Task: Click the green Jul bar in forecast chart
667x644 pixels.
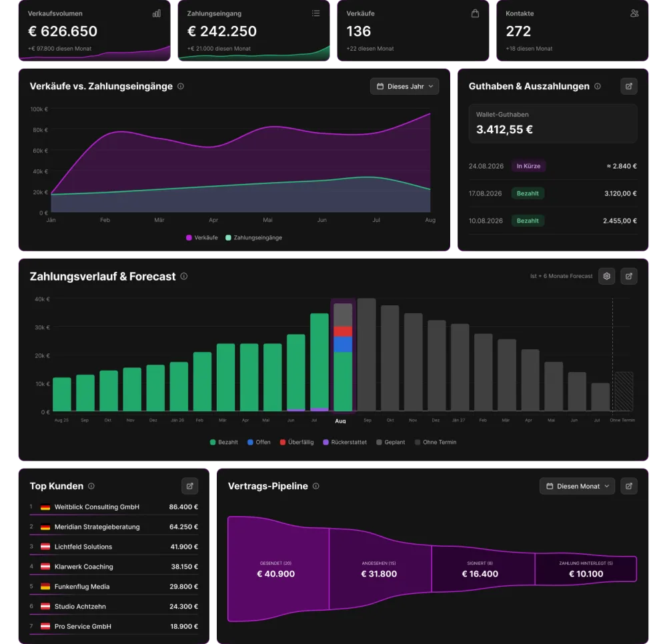Action: 319,361
